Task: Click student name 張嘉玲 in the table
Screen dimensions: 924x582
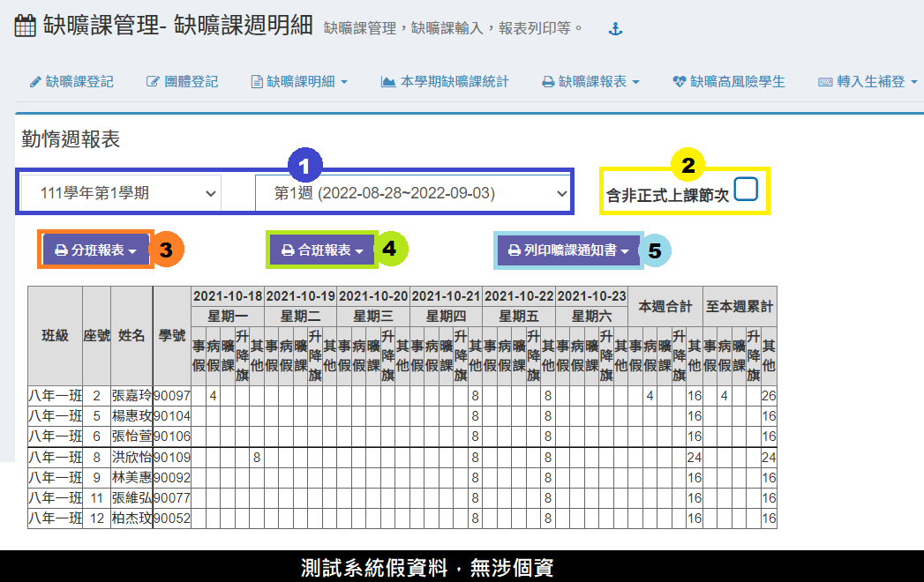Action: click(x=132, y=396)
